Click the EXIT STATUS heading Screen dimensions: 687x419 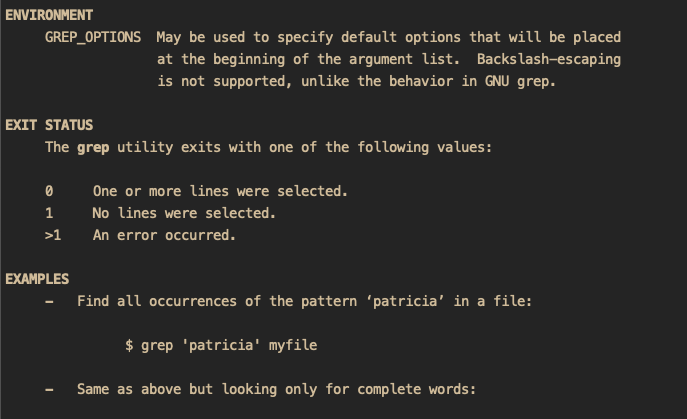pos(49,125)
